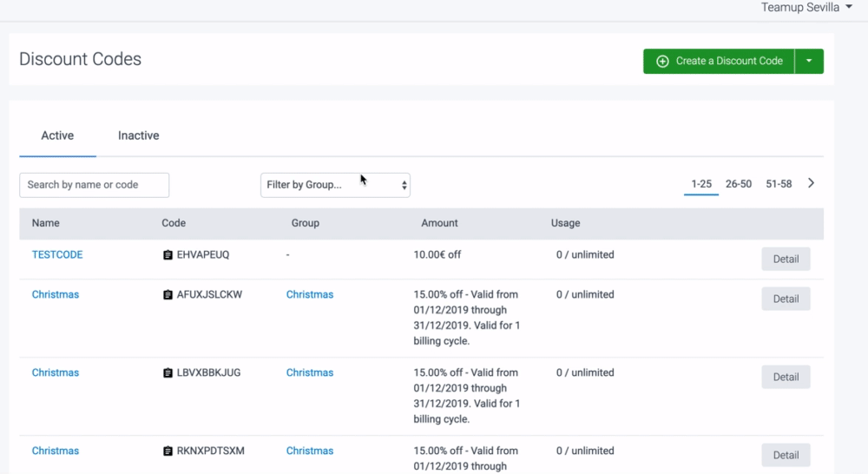Screen dimensions: 868x474
Task: Click clipboard icon next to LBVXBBKJUG
Action: (x=168, y=373)
